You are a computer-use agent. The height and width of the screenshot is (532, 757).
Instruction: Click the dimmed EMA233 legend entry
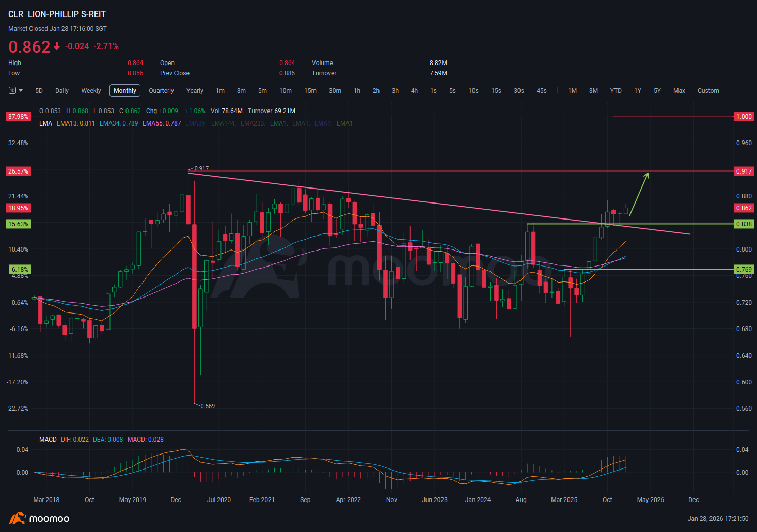(x=253, y=123)
